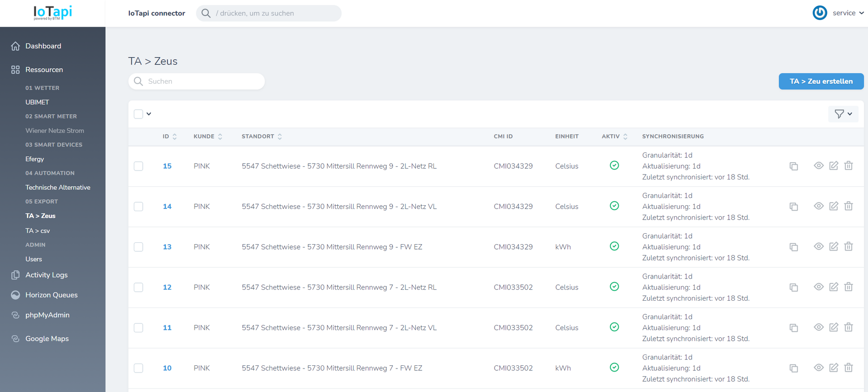This screenshot has height=392, width=868.
Task: Check the select-all checkbox in table header
Action: pos(138,114)
